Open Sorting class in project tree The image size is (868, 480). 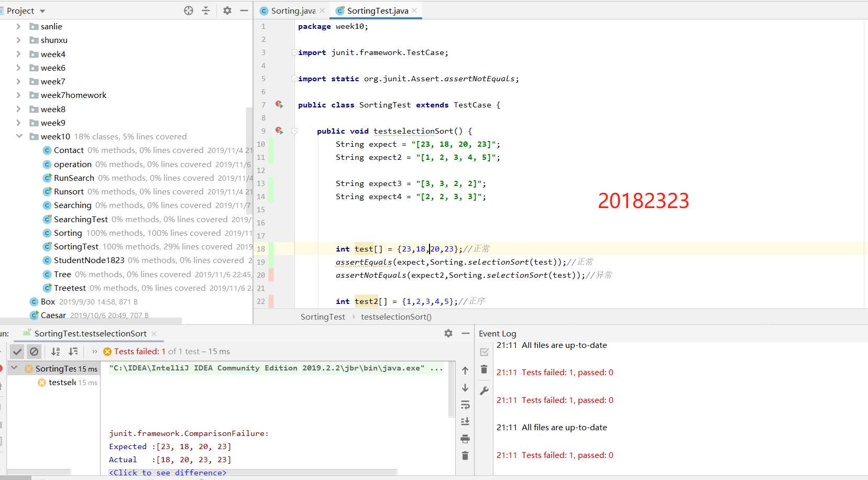pos(68,233)
